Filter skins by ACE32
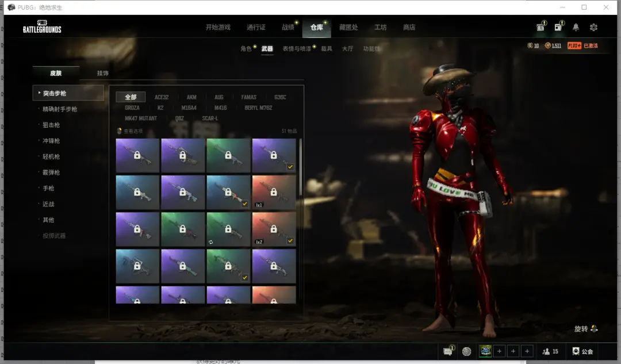Screen dimensions: 621x364 pos(162,97)
